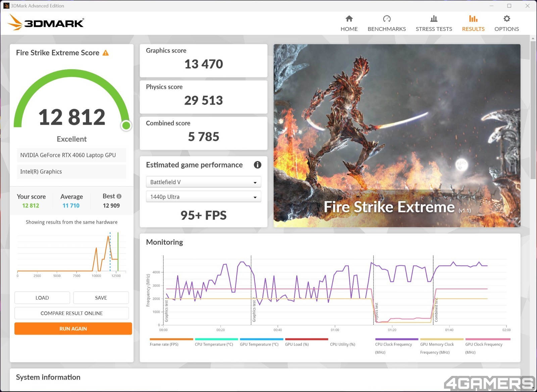
Task: Click the scrollbar up arrow
Action: point(533,38)
